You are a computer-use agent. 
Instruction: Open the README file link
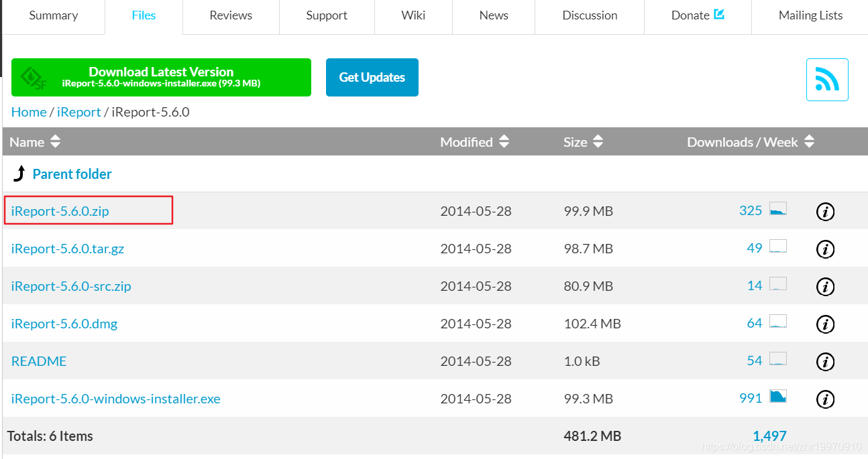pos(39,361)
